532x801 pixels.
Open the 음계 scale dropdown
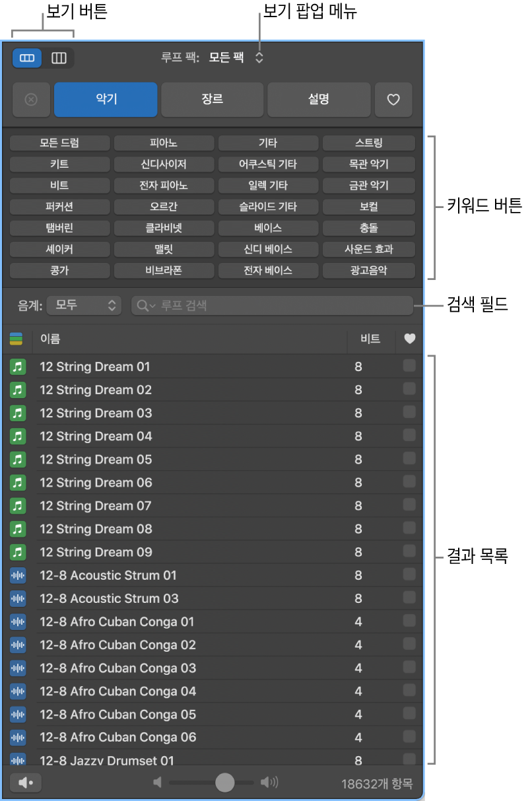tap(85, 305)
